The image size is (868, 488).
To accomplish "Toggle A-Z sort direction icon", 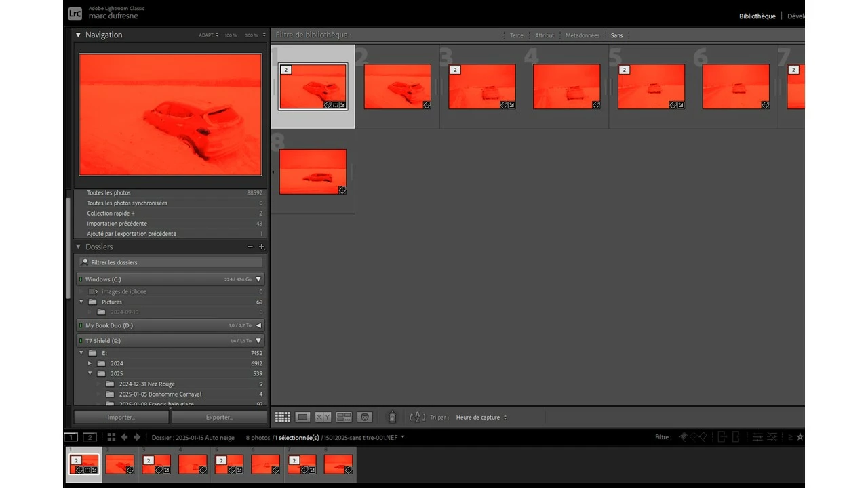I will click(x=418, y=417).
